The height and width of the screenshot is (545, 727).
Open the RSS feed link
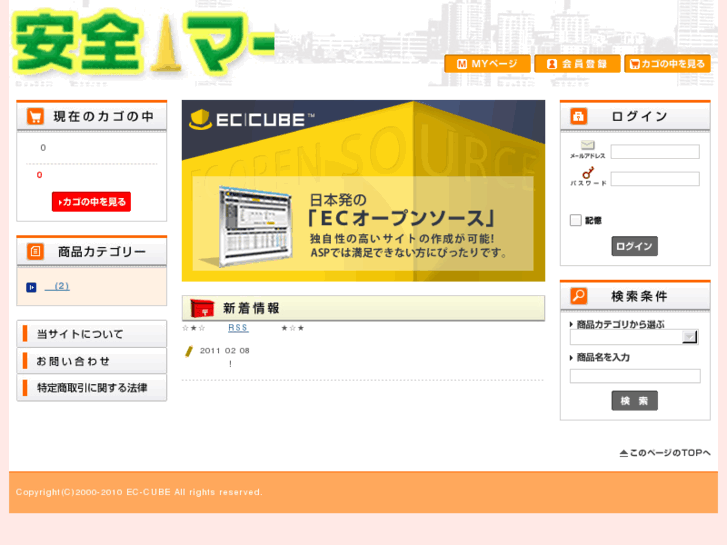(x=238, y=328)
